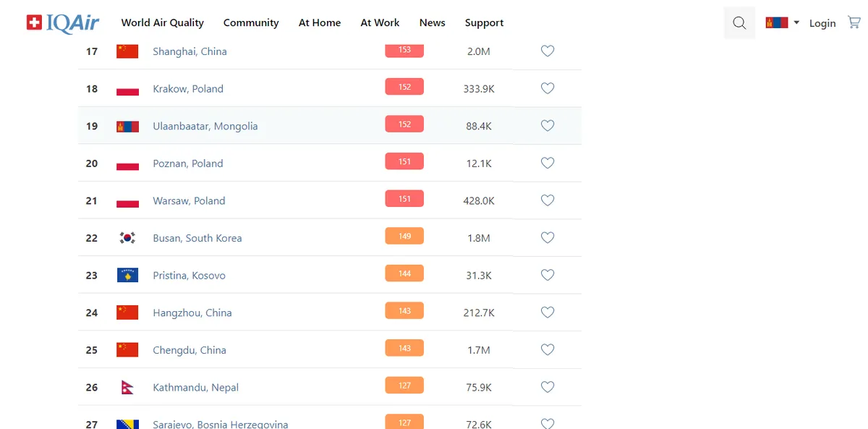Open the shopping cart icon
The width and height of the screenshot is (868, 429).
854,22
